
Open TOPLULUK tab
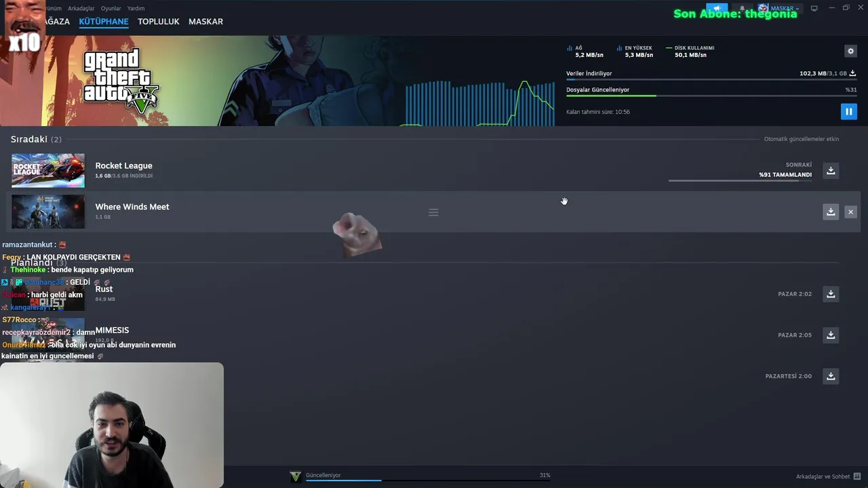[159, 22]
